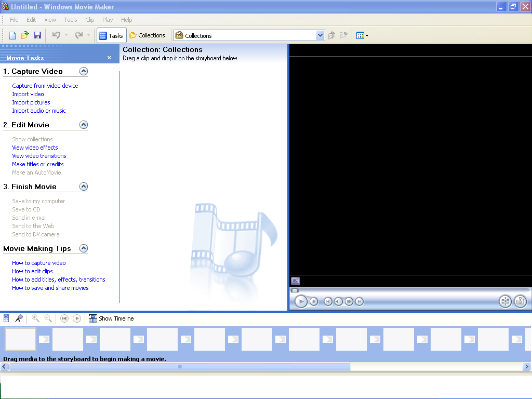The height and width of the screenshot is (399, 532).
Task: Select the first empty storyboard clip cell
Action: click(20, 339)
